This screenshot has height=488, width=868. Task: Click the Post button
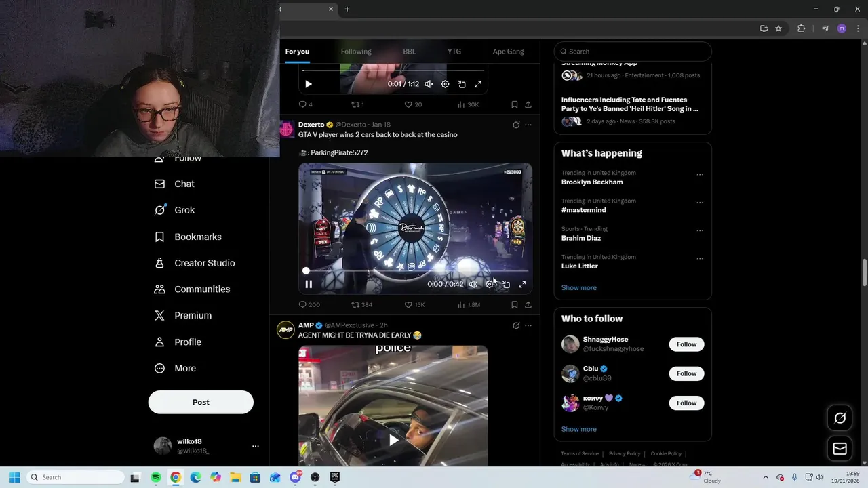coord(201,402)
